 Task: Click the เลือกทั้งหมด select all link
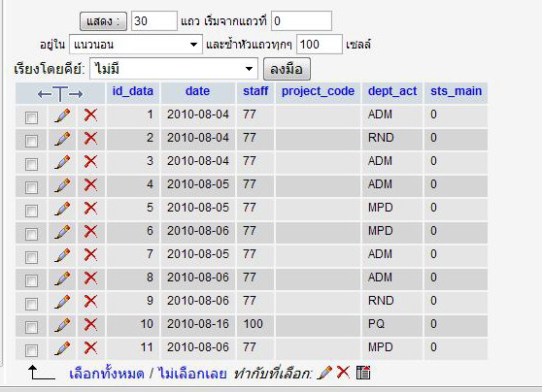point(107,374)
